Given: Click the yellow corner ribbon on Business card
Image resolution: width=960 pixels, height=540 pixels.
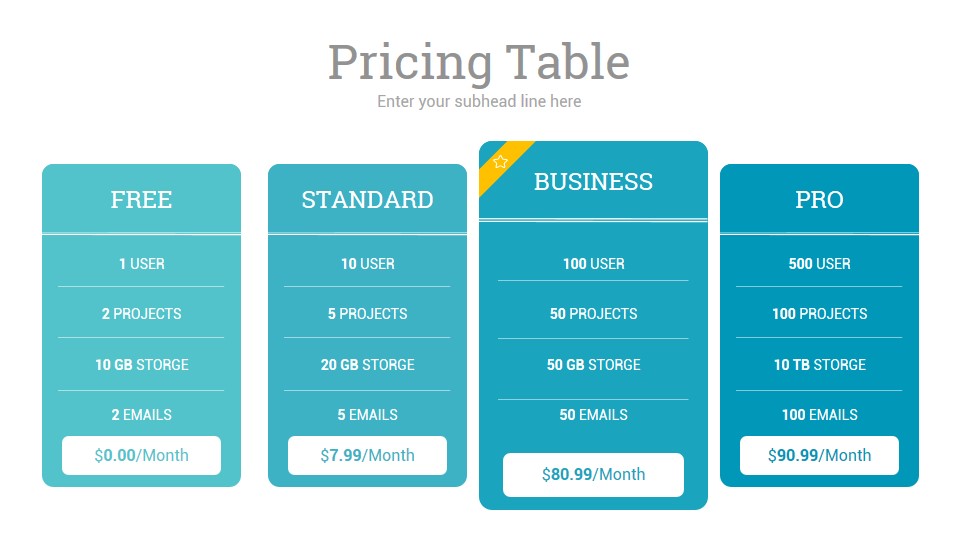Looking at the screenshot, I should pyautogui.click(x=500, y=163).
